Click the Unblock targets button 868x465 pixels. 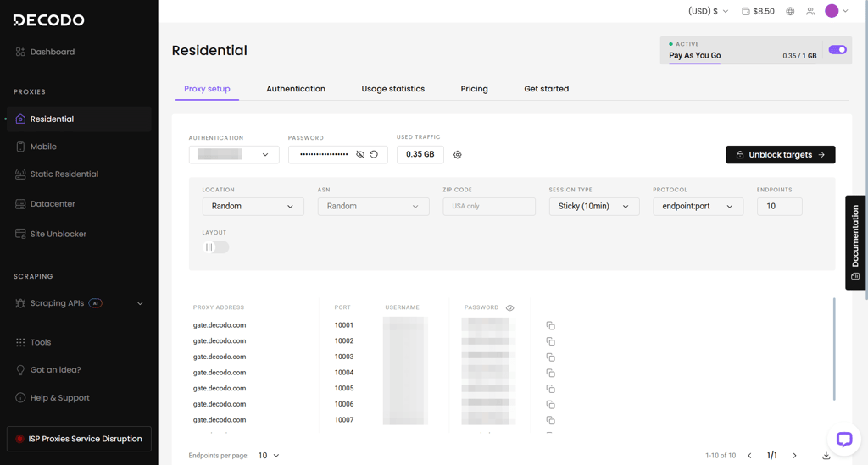(x=780, y=155)
